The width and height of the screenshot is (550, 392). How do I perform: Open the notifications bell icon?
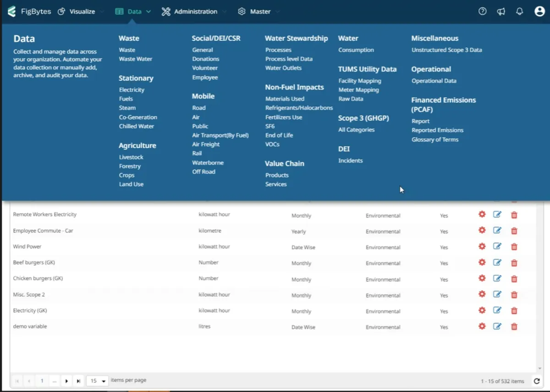coord(519,11)
